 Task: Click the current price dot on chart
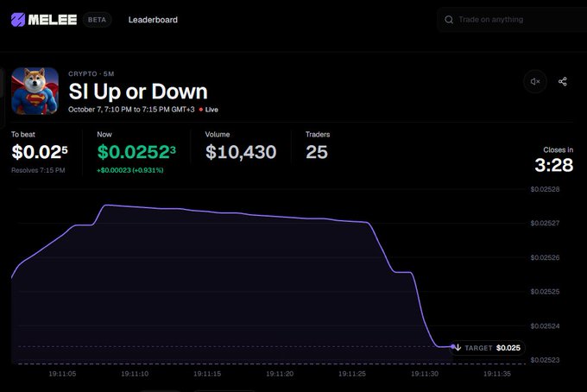(453, 346)
